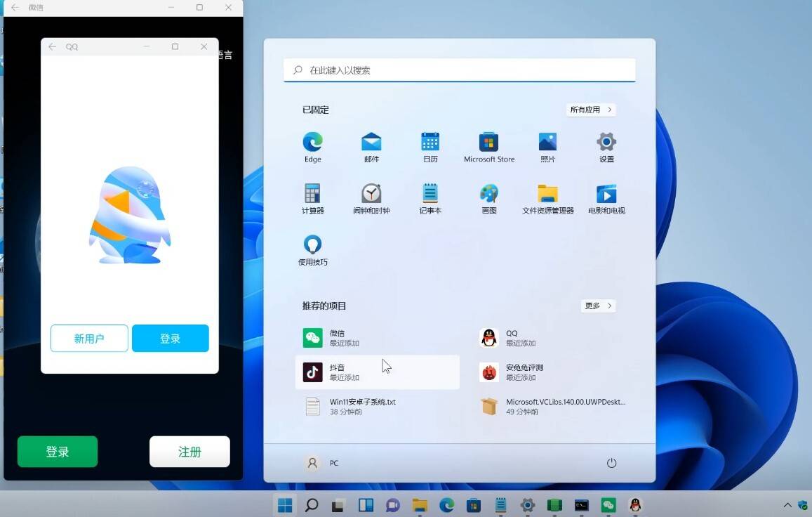
Task: Switch to the terminal on the taskbar
Action: tap(581, 504)
